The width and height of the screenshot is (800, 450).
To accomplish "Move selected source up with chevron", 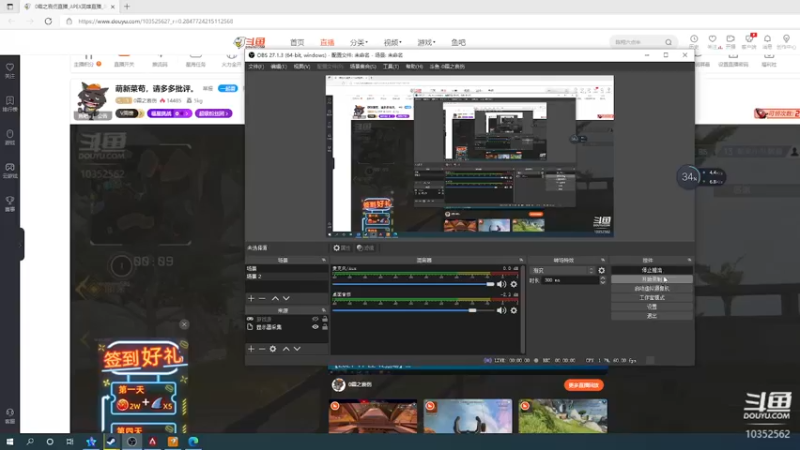I will click(286, 349).
